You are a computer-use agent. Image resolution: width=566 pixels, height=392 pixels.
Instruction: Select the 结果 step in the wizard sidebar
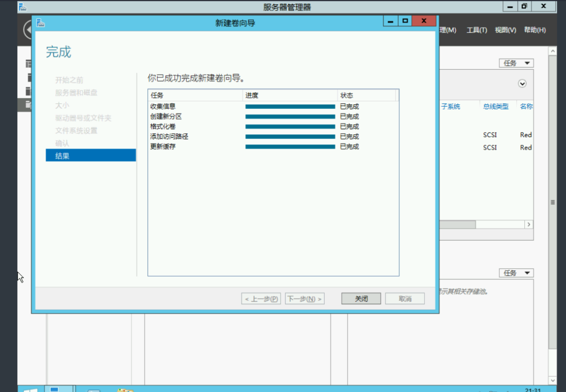click(x=91, y=155)
